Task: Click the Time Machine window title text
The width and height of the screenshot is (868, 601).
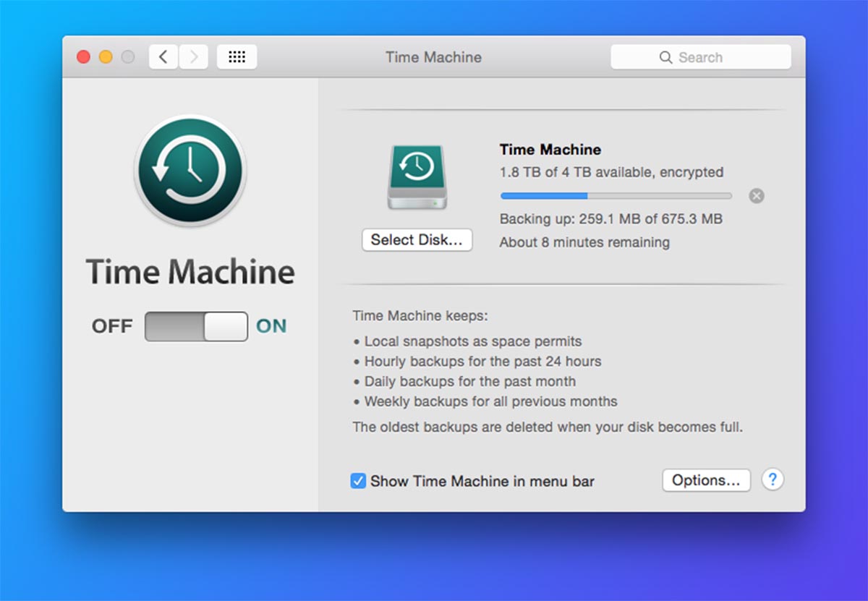Action: tap(433, 57)
